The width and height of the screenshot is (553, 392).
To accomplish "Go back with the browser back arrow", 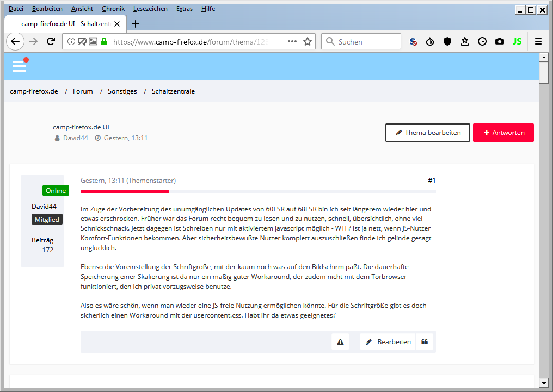I will 15,41.
